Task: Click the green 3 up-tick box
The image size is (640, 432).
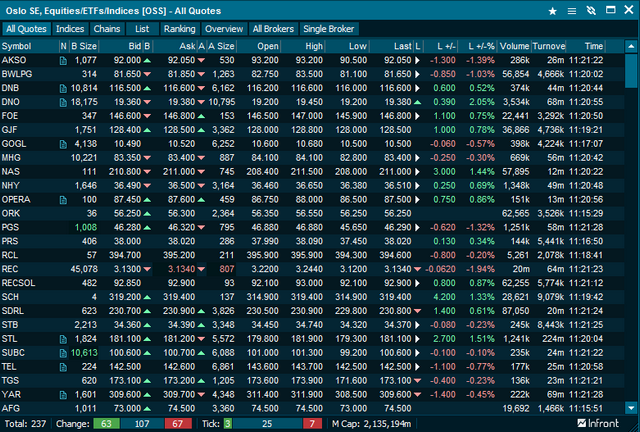Action: coord(227,424)
